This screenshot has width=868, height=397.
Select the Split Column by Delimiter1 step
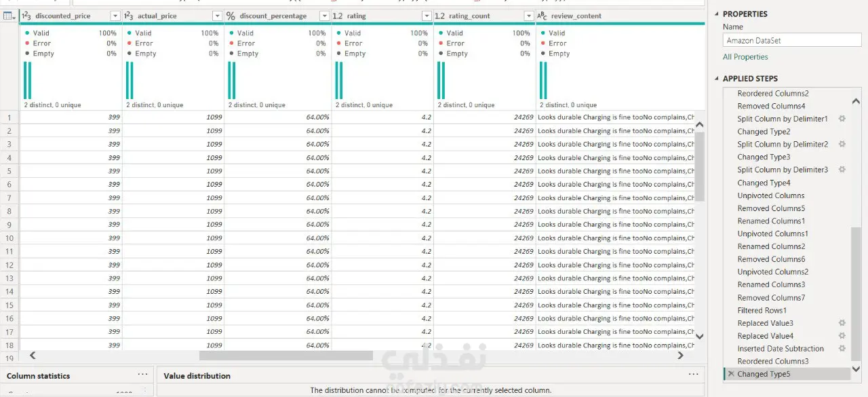783,119
